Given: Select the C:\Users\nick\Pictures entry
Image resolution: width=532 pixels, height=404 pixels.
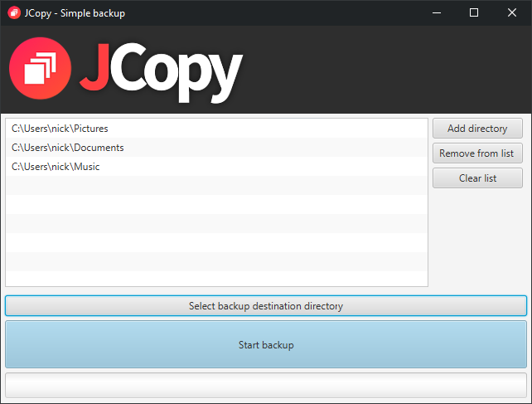Looking at the screenshot, I should click(216, 129).
